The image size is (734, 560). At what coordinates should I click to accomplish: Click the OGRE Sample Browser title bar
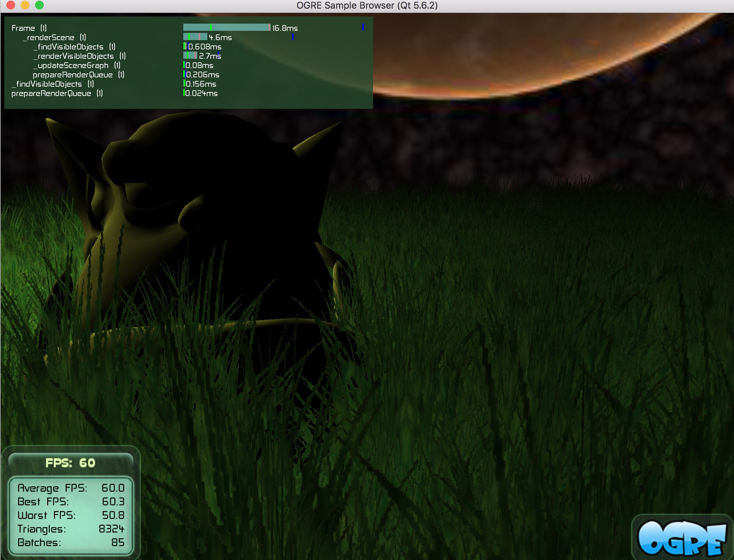[x=367, y=5]
